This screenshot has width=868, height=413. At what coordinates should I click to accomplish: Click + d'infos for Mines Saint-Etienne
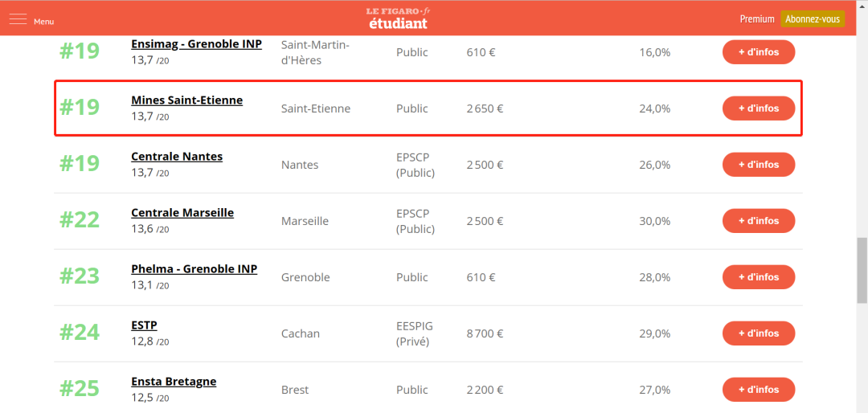tap(759, 108)
